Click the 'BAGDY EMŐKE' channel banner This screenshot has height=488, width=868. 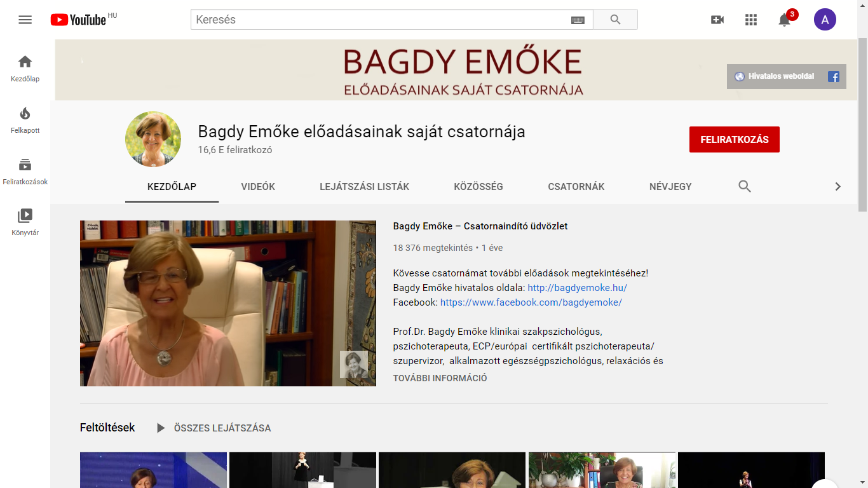(x=455, y=70)
